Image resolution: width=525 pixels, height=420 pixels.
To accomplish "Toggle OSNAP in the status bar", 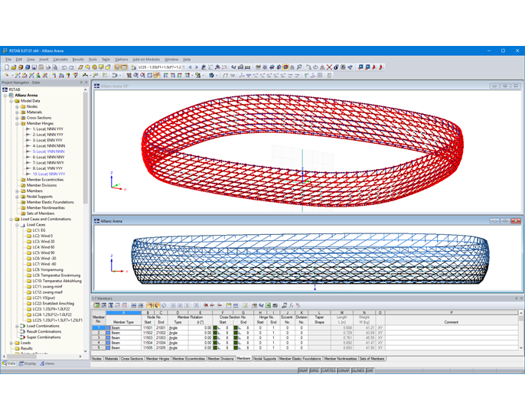I will [x=344, y=371].
